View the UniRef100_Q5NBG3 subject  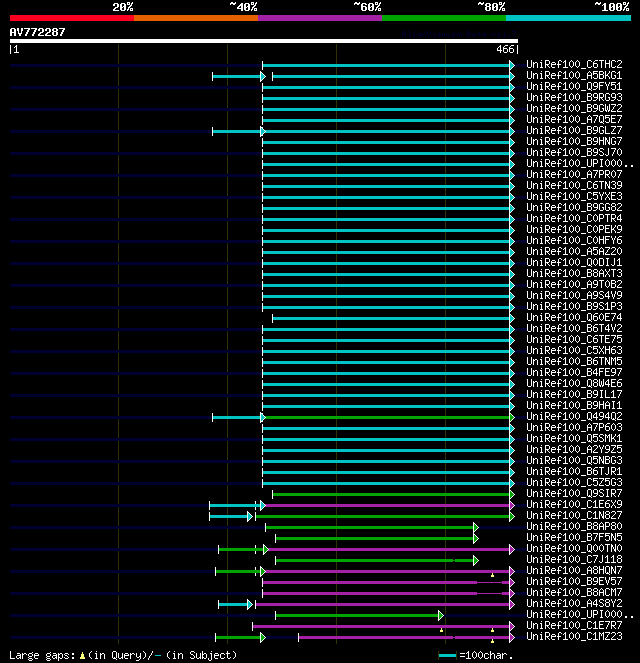[x=574, y=460]
